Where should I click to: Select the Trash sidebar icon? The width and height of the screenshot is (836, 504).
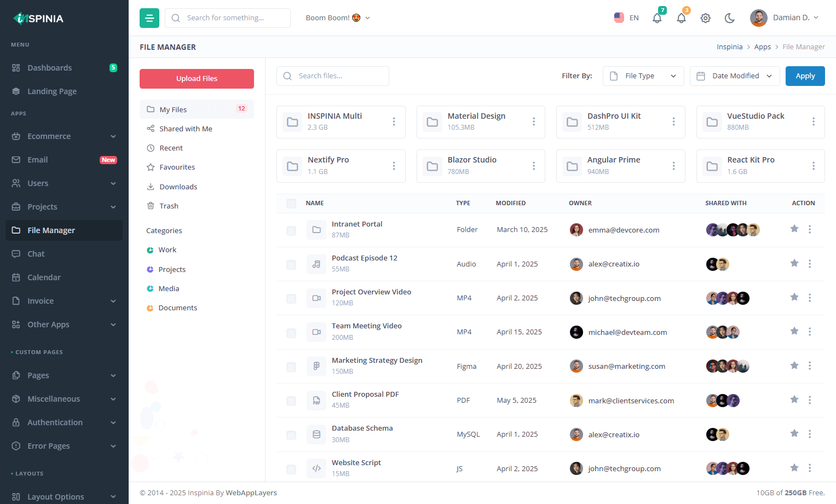point(150,205)
